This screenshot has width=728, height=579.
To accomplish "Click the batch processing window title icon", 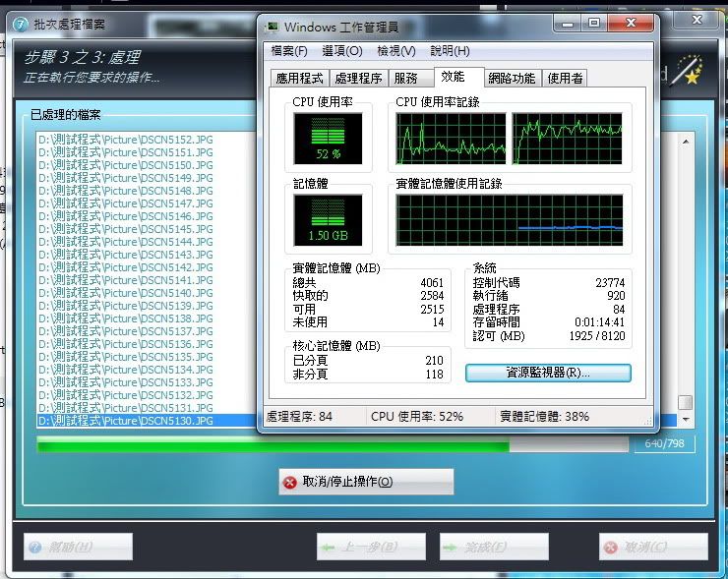I will coord(21,25).
